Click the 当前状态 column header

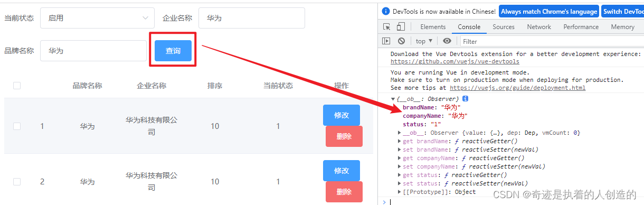coord(278,86)
